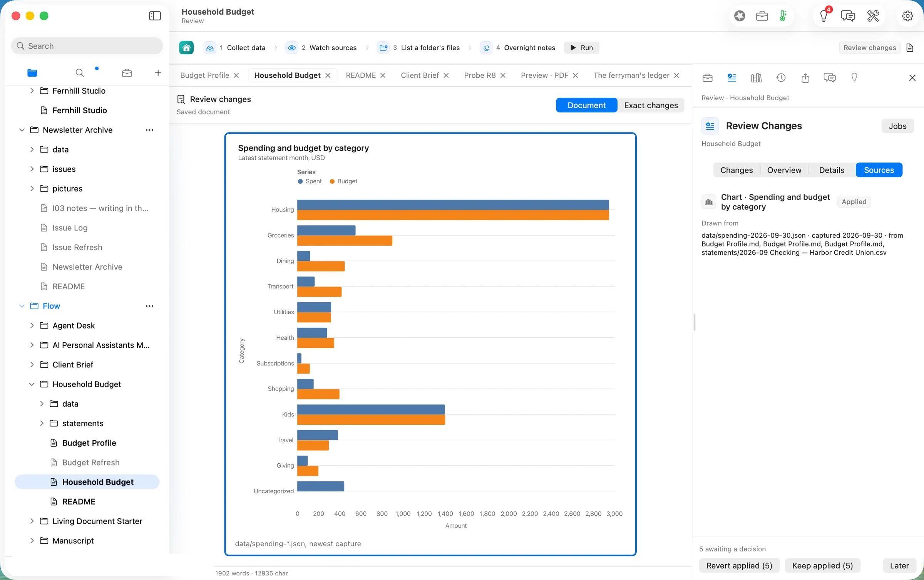This screenshot has width=924, height=580.
Task: Toggle the Watch sources eye step
Action: 292,48
